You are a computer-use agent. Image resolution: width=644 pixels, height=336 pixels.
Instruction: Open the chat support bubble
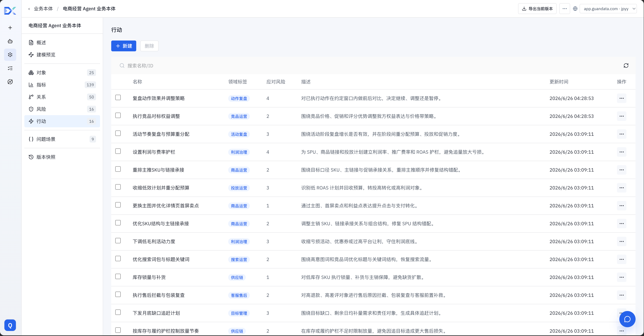coord(627,319)
